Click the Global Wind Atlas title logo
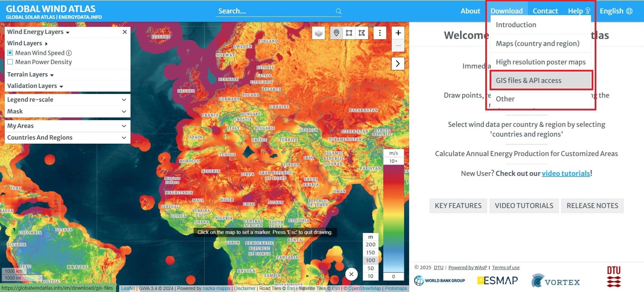 (51, 9)
